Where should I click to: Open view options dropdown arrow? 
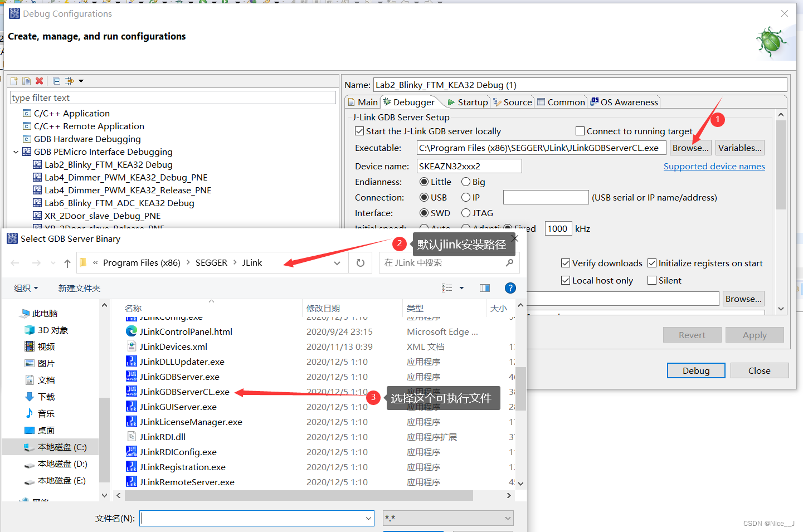pyautogui.click(x=461, y=288)
